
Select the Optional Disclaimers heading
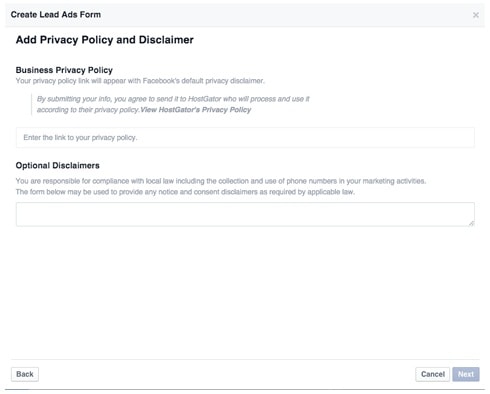(58, 165)
